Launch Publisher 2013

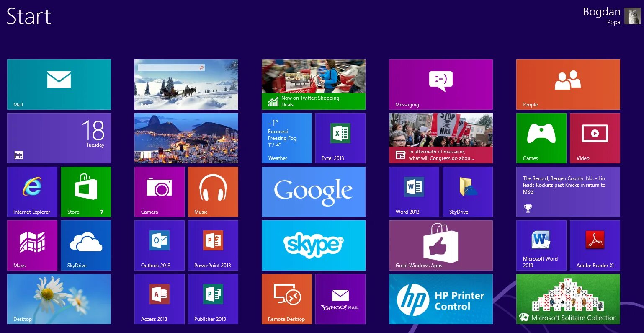[213, 299]
